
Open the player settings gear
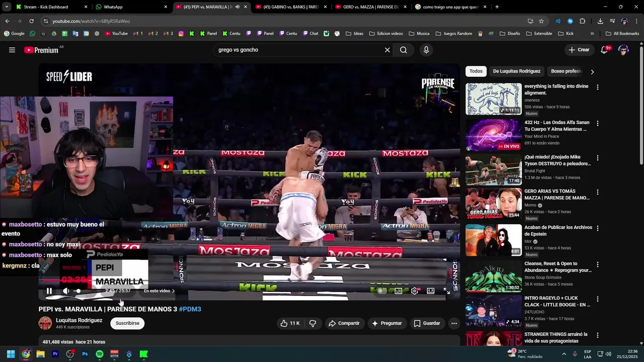pyautogui.click(x=415, y=291)
